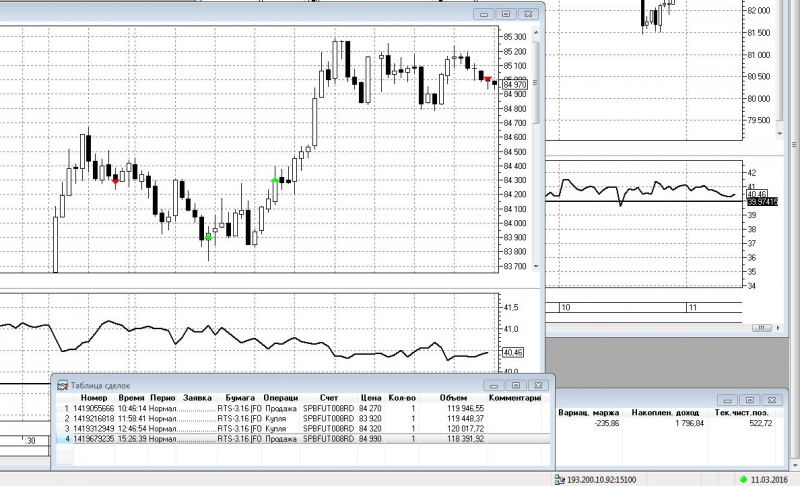
Task: Click the time cell 10:46:14
Action: [x=132, y=408]
